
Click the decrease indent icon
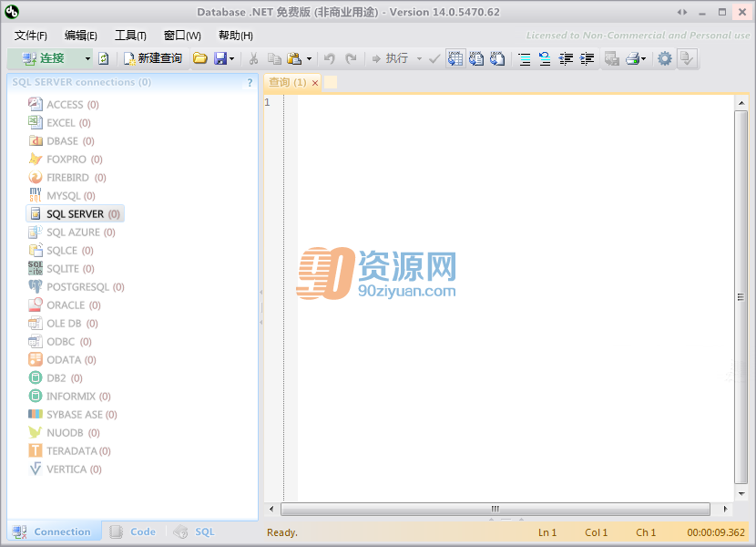pyautogui.click(x=566, y=58)
